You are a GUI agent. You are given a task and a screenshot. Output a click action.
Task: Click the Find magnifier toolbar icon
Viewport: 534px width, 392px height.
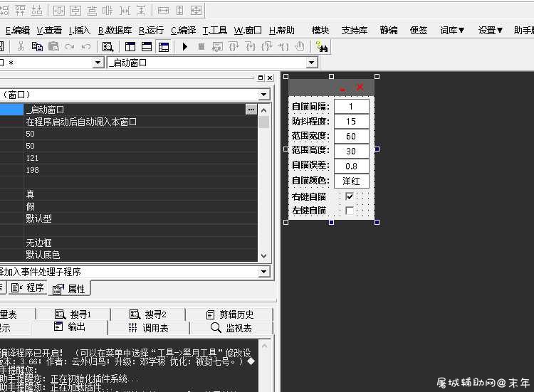[x=108, y=47]
